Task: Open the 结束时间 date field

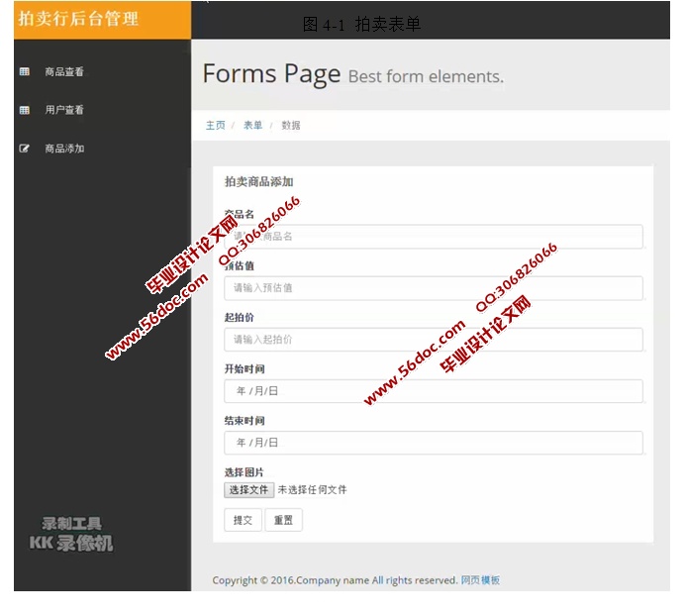Action: 434,443
